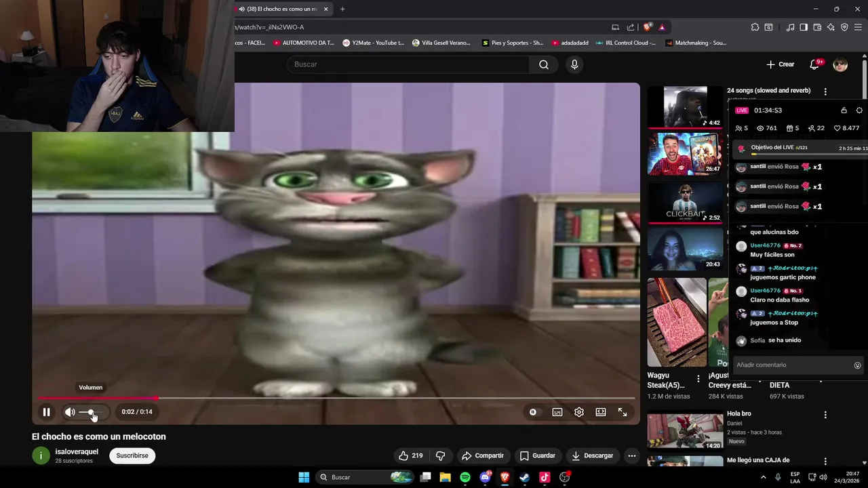Open more actions menu beside Descargar
The width and height of the screenshot is (868, 488).
click(x=631, y=455)
